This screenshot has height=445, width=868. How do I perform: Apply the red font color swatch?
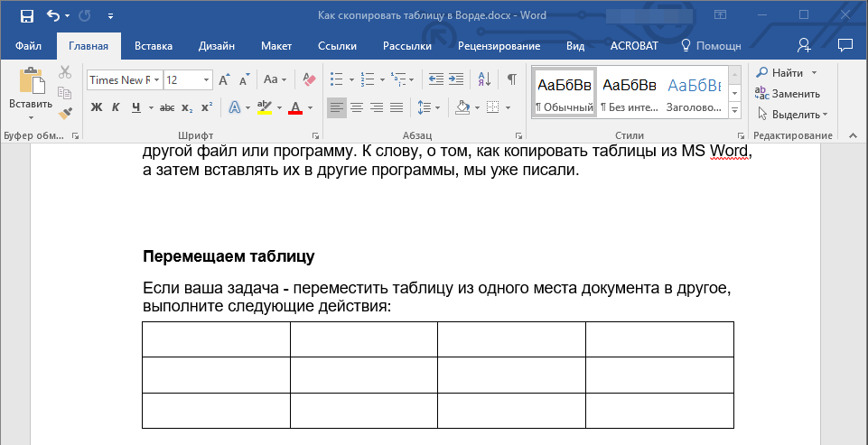[294, 107]
